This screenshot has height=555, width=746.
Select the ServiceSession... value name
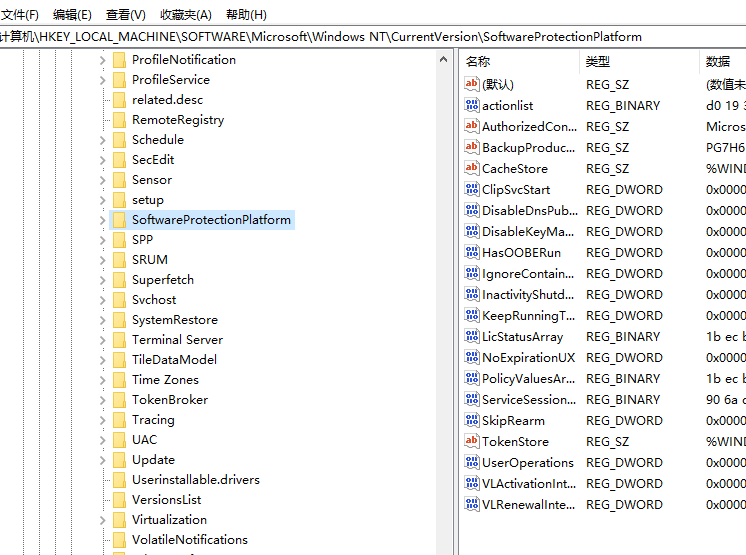[x=529, y=399]
